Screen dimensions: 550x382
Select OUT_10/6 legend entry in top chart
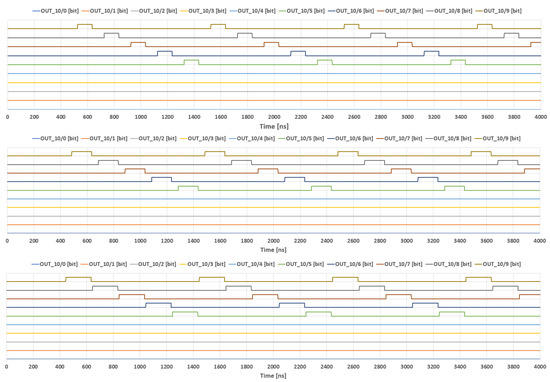tap(350, 11)
